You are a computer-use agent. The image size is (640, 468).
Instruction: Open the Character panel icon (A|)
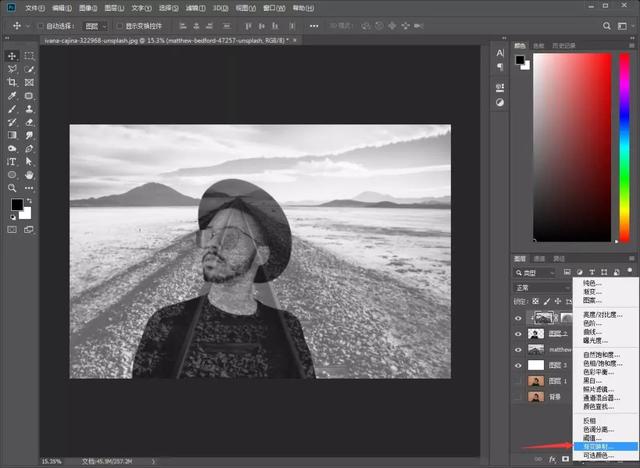(500, 53)
